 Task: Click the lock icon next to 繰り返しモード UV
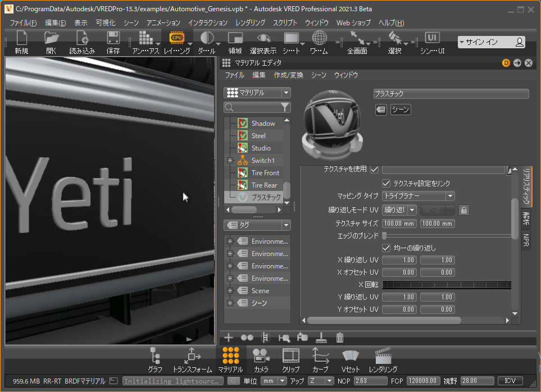(463, 210)
